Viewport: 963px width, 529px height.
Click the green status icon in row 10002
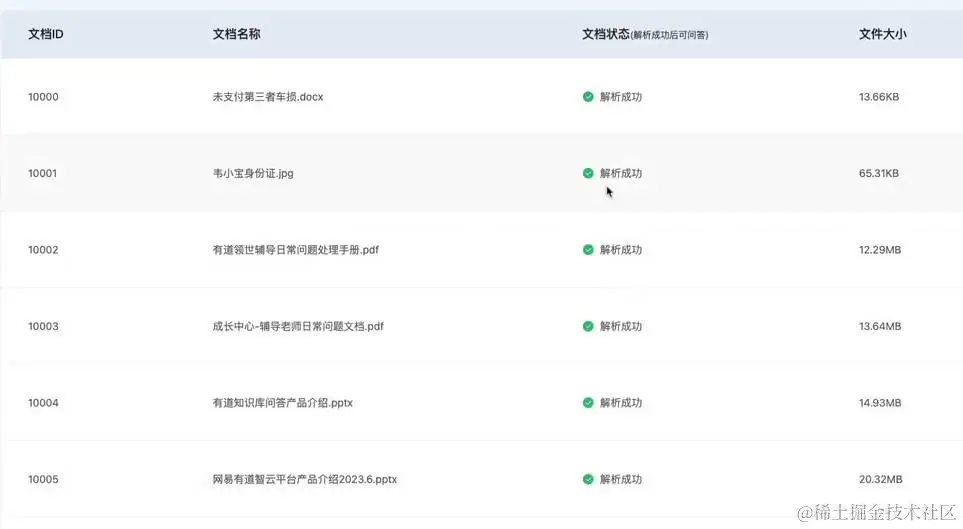[x=588, y=249]
